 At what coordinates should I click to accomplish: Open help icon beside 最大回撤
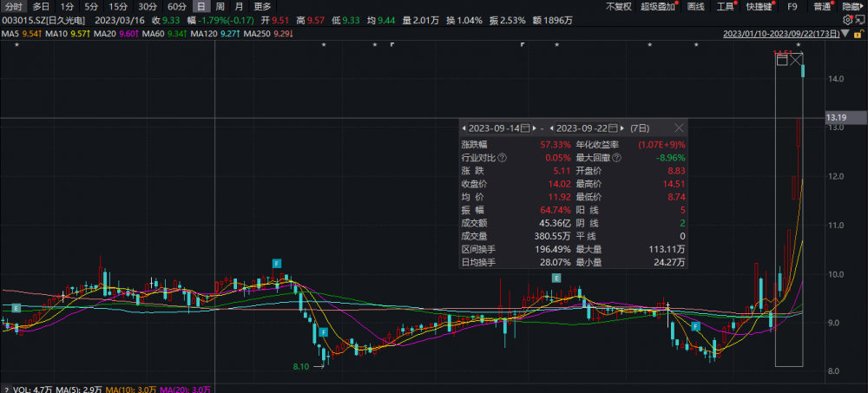[x=616, y=158]
